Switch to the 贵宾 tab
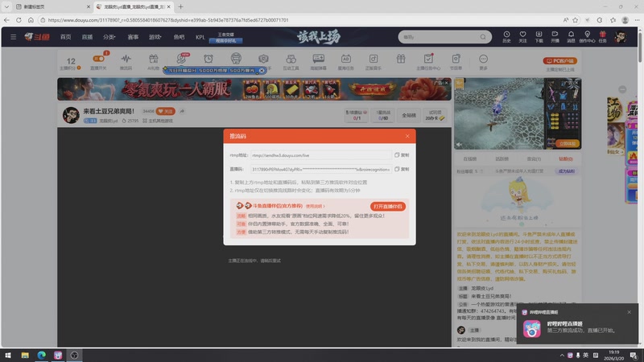The width and height of the screenshot is (644, 362). pos(534,158)
